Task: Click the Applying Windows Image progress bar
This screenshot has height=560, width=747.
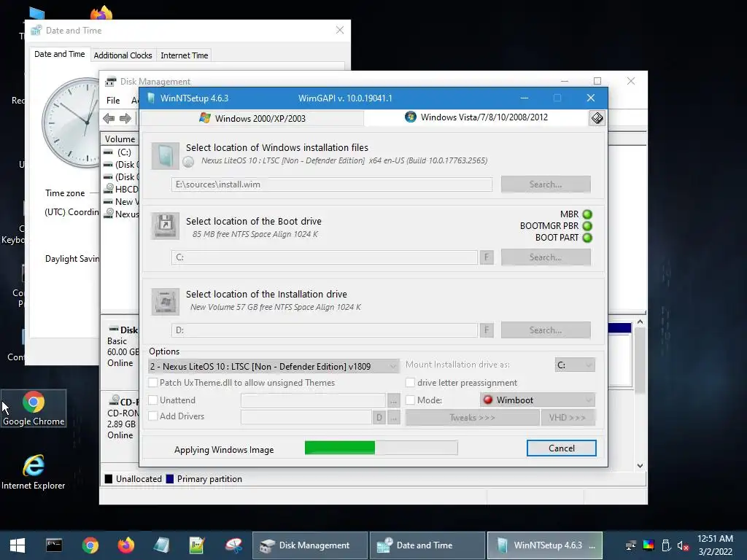Action: point(381,448)
